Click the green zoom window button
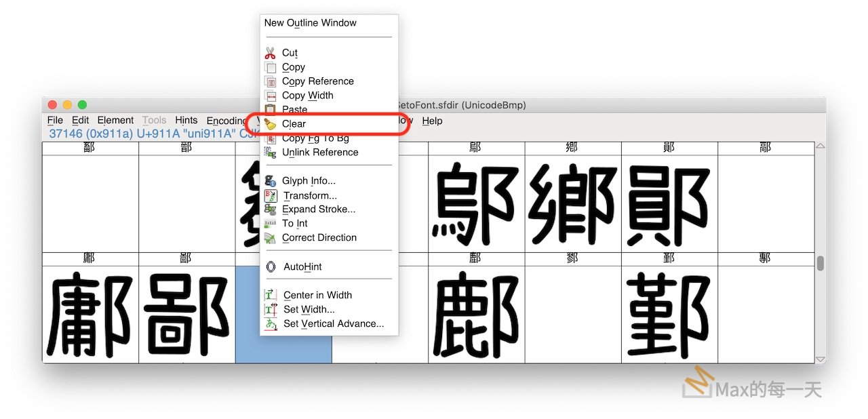 coord(83,105)
